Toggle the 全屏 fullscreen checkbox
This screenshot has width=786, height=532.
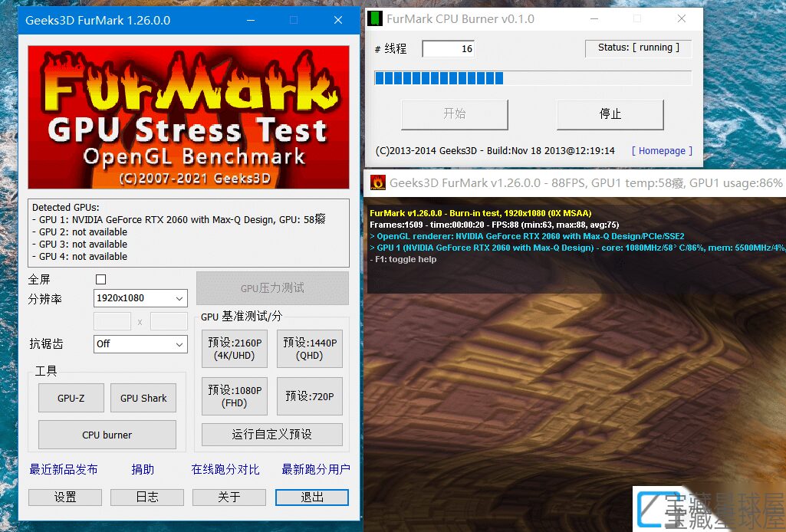[100, 280]
